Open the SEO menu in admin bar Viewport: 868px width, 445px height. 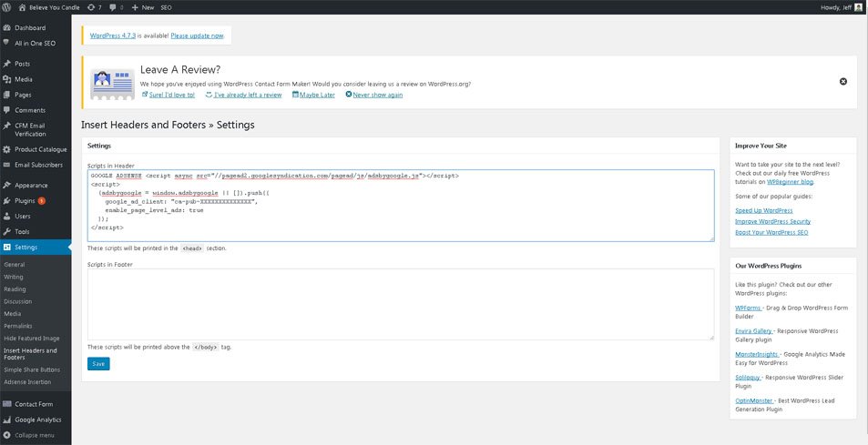click(166, 7)
